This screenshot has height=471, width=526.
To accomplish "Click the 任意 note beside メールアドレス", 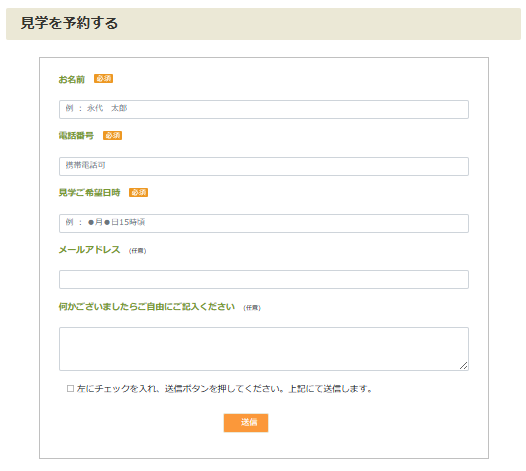I will (x=138, y=251).
